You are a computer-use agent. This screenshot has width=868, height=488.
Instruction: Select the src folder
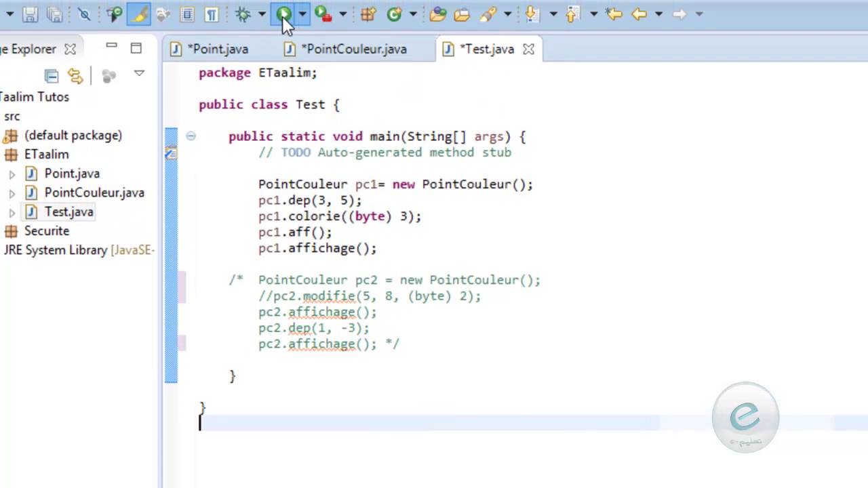12,116
